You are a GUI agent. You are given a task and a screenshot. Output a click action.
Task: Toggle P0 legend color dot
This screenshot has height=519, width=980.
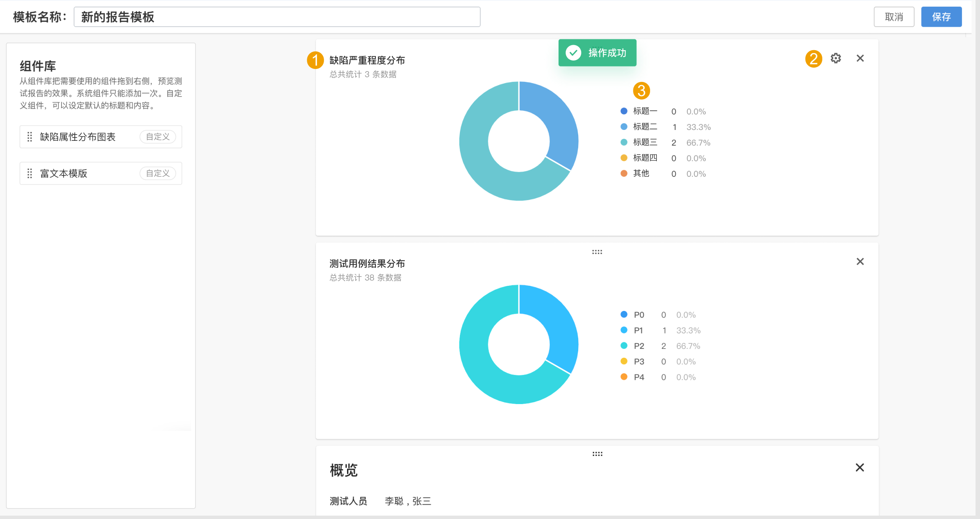(624, 314)
